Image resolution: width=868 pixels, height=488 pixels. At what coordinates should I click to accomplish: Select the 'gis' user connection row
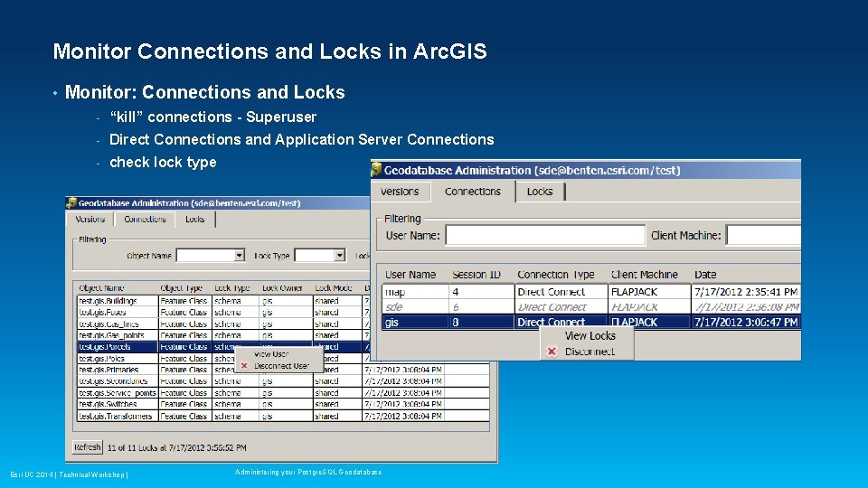590,322
